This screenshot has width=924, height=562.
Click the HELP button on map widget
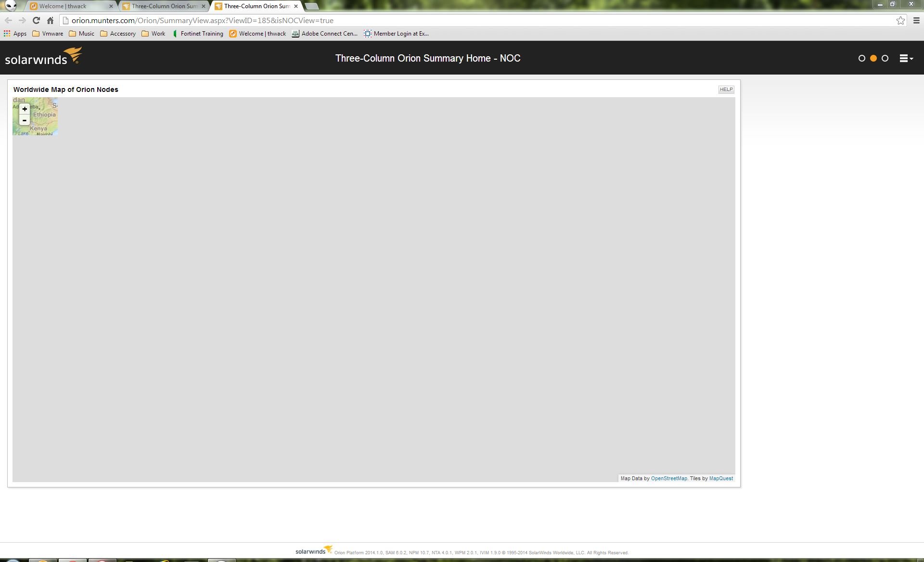click(x=726, y=89)
